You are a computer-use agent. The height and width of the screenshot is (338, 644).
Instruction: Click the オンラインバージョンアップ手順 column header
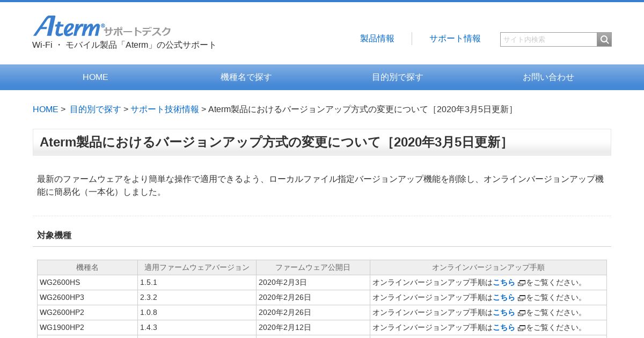point(488,268)
